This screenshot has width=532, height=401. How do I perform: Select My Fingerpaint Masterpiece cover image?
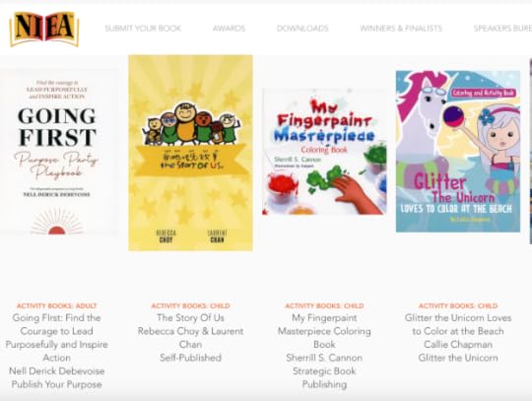[324, 152]
